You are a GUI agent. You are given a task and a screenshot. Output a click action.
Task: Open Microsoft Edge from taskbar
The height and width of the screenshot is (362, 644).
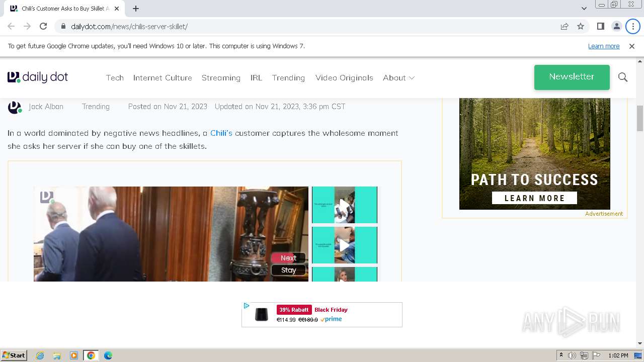click(x=108, y=355)
